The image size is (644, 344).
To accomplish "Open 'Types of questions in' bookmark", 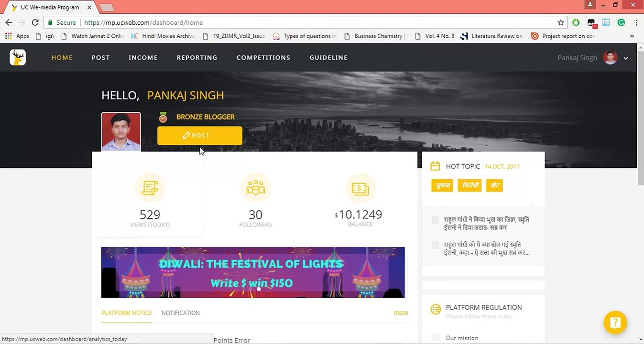I will [x=305, y=36].
